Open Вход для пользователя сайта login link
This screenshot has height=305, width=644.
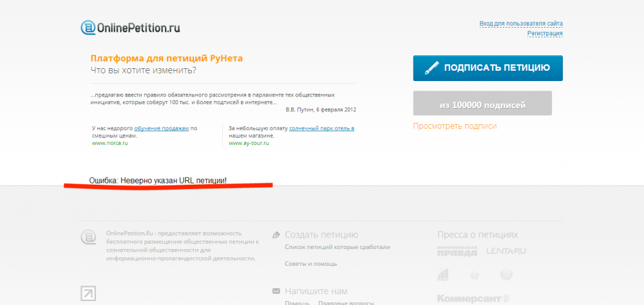pos(521,24)
